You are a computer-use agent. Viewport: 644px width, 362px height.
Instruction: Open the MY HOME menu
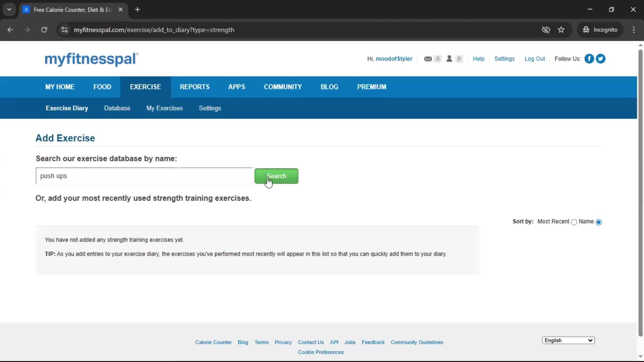pos(60,87)
